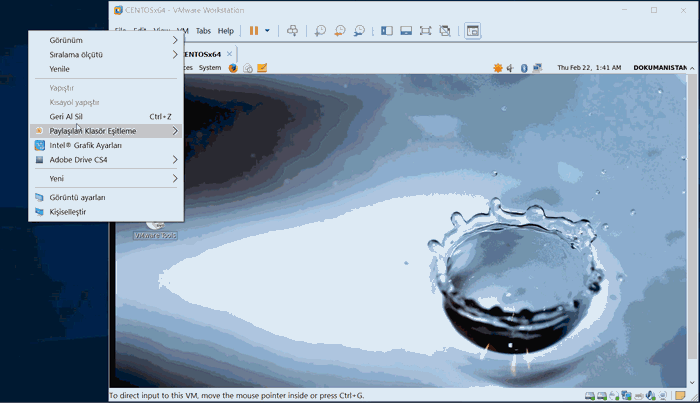Click the Send Ctrl+Alt+Del toolbar icon

[x=292, y=31]
